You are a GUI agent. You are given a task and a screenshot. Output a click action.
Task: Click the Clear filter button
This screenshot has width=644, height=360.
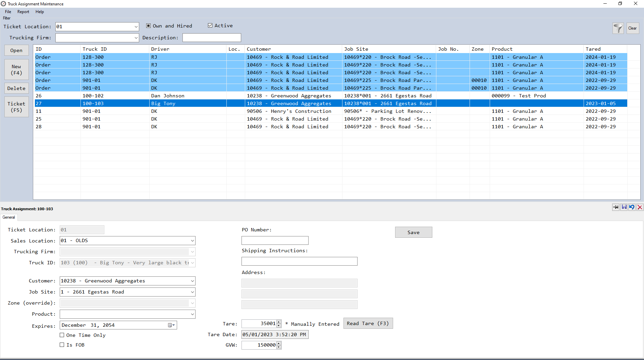point(633,28)
